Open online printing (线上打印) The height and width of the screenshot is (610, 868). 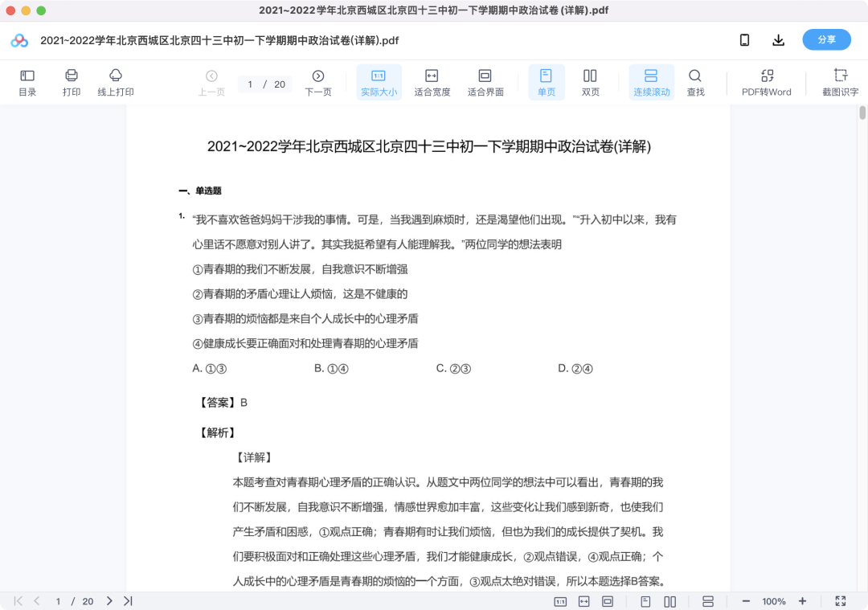click(x=116, y=83)
